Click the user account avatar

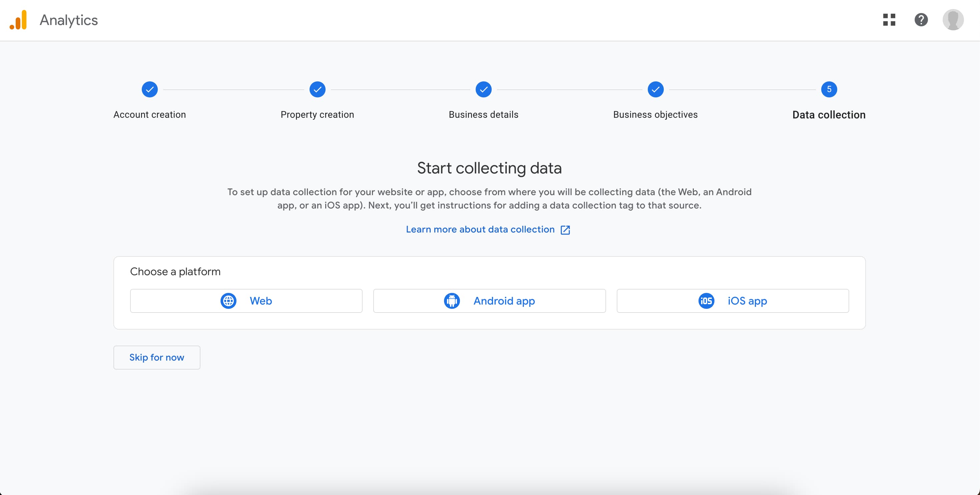point(953,20)
